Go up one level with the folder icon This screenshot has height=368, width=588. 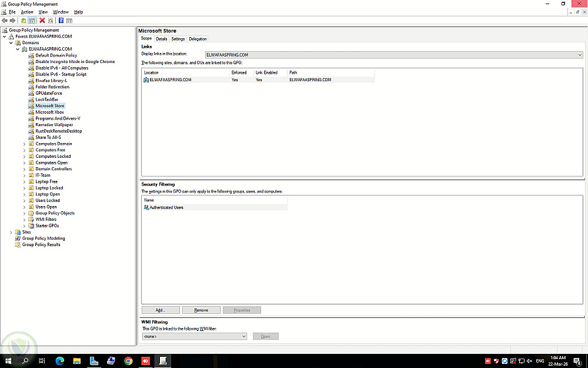coord(24,21)
